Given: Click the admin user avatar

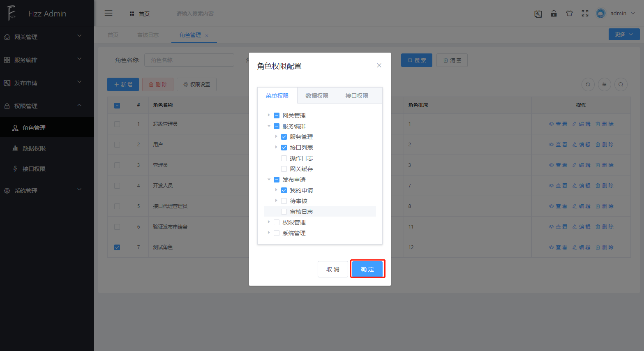Looking at the screenshot, I should click(x=600, y=14).
